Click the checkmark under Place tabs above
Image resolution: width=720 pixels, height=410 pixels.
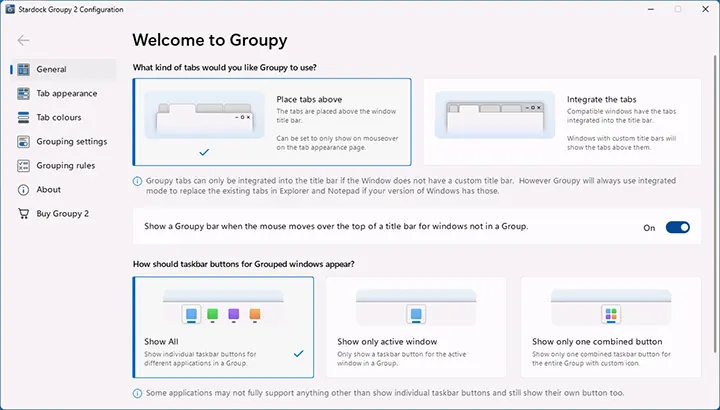(204, 152)
